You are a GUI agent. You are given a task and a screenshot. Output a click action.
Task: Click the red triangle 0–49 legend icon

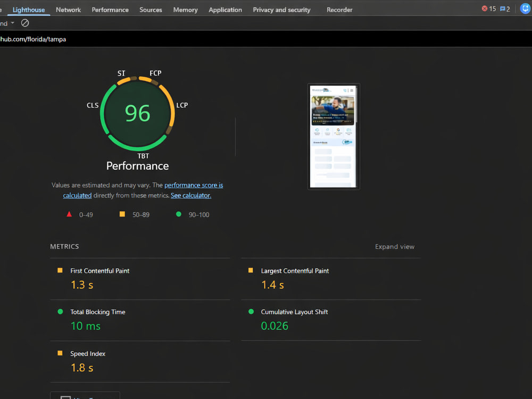point(69,214)
